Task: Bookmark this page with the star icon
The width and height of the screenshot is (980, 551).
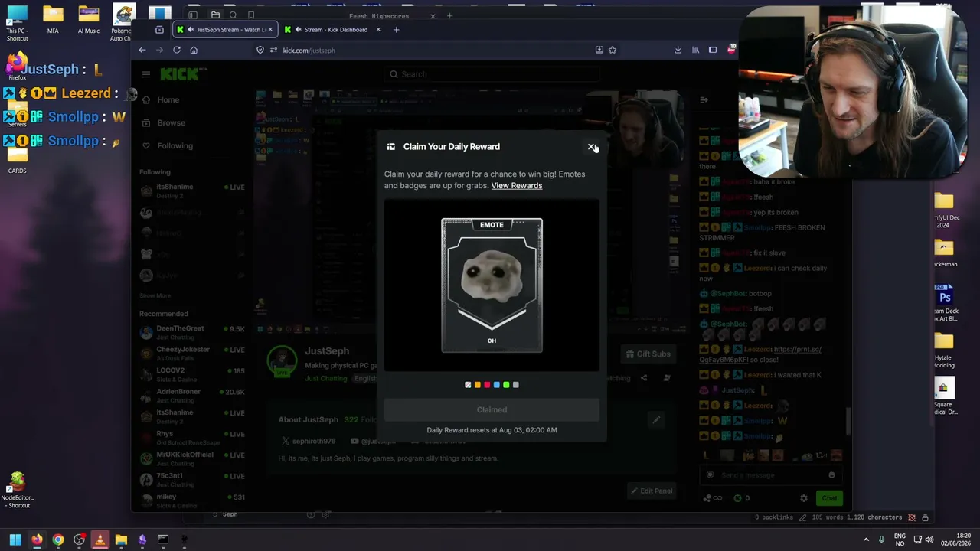Action: [612, 50]
